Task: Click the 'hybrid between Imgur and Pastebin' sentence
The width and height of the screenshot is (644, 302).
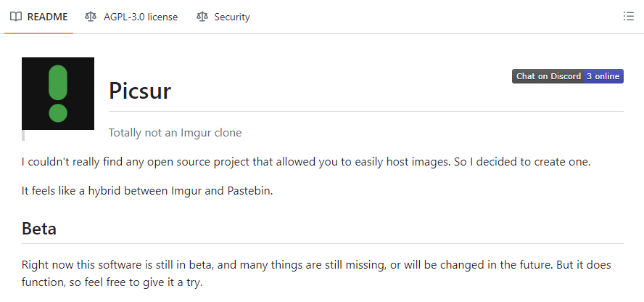Action: pos(147,191)
